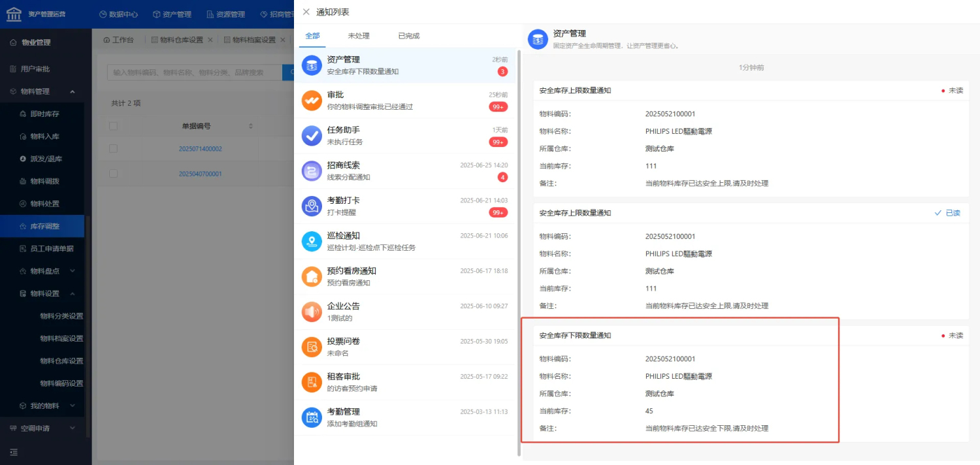Click the 即时库存 sidebar icon
The height and width of the screenshot is (465, 980).
[23, 114]
